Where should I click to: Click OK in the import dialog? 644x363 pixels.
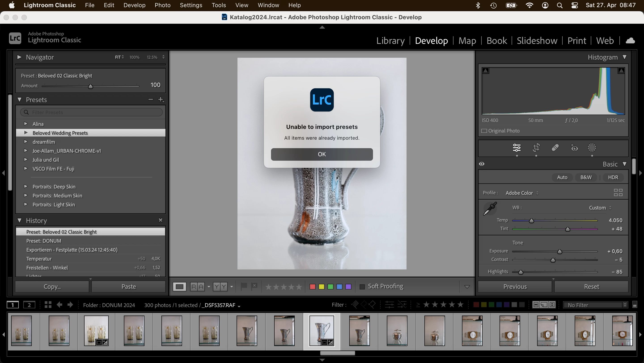(x=322, y=154)
